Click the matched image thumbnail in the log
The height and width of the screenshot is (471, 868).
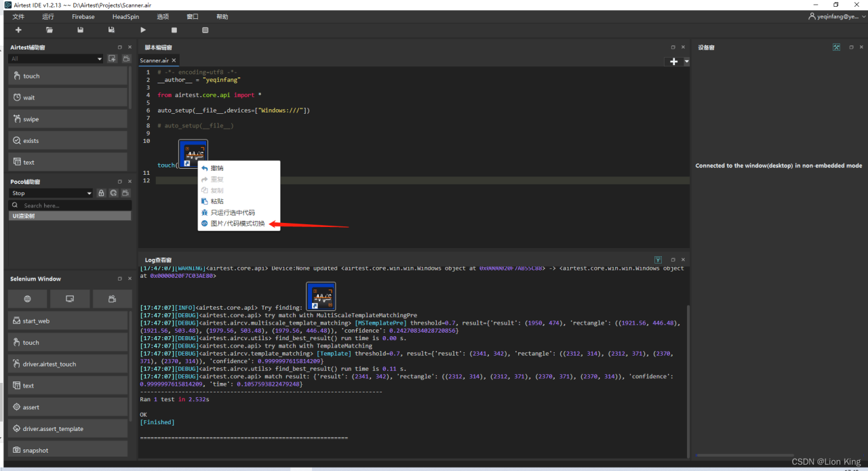pos(321,296)
